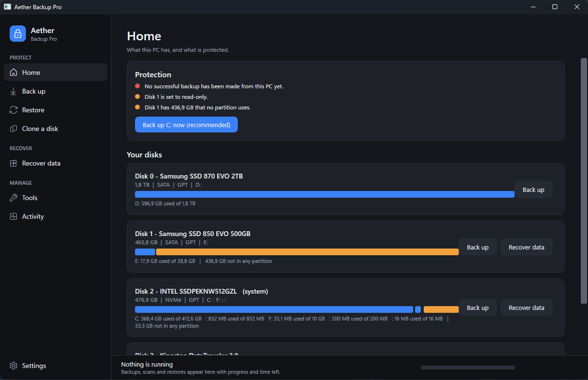Click 'F: 35,1 MB used of 10 GB'

tap(296, 319)
